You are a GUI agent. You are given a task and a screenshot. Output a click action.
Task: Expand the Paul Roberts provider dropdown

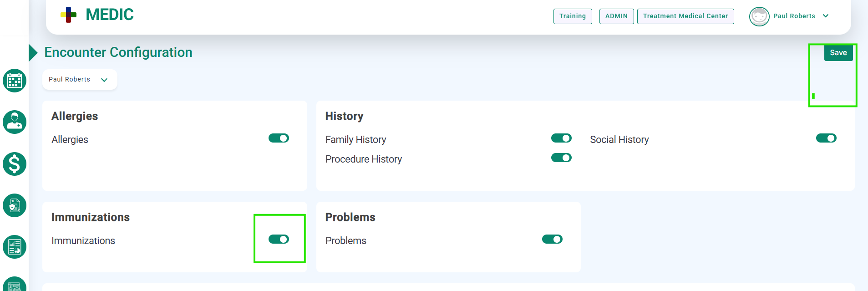click(80, 80)
